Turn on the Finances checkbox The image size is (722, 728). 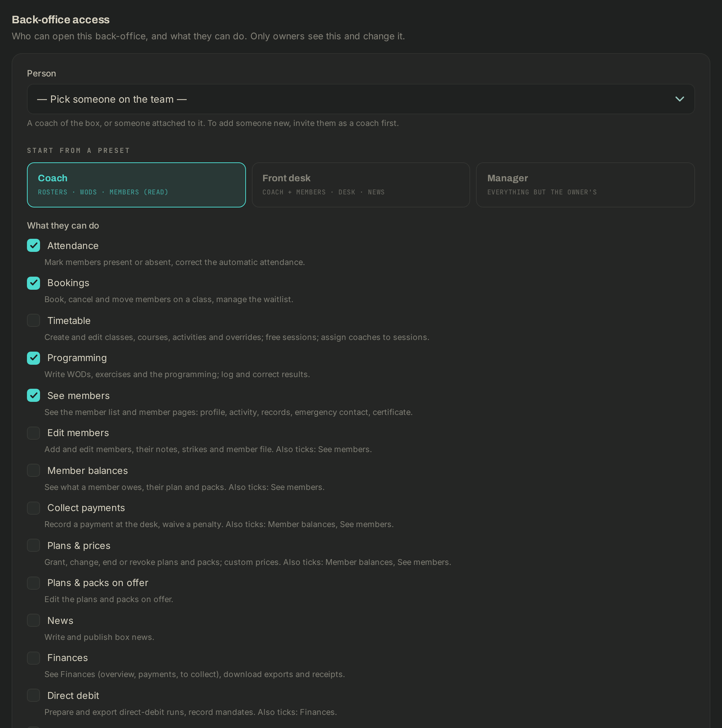click(x=33, y=658)
